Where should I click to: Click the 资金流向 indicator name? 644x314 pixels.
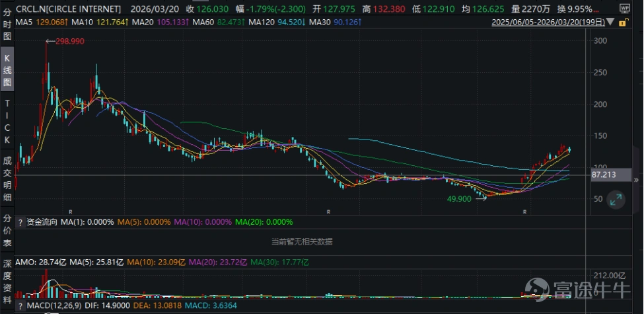click(42, 222)
